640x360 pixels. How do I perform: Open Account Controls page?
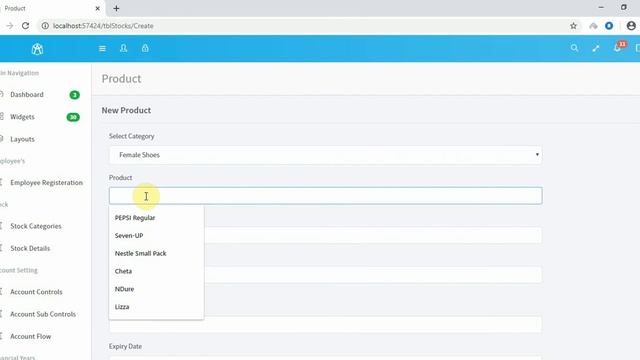coord(36,292)
